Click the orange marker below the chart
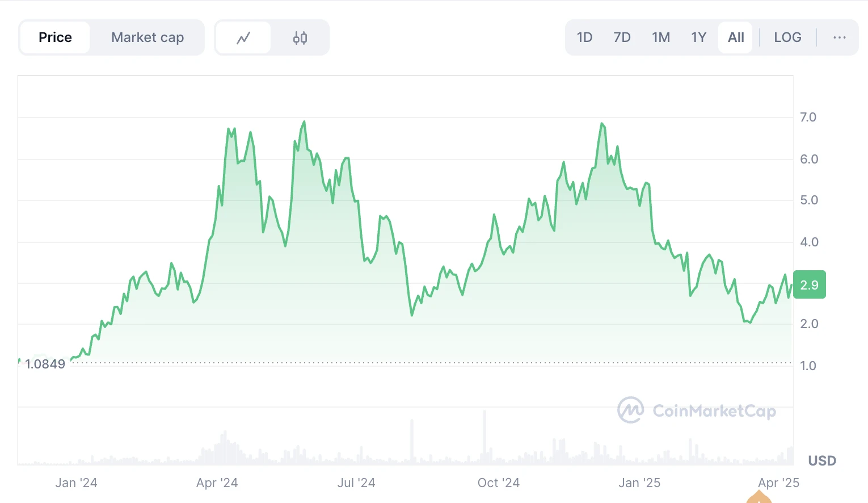 (x=759, y=498)
